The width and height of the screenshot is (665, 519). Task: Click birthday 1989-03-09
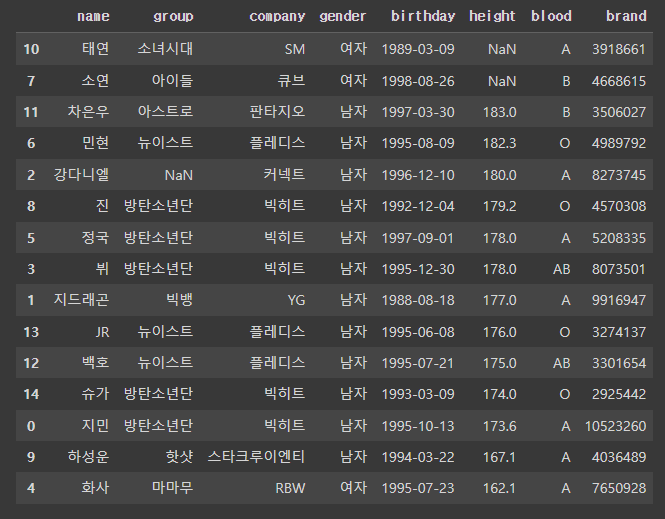(x=418, y=49)
